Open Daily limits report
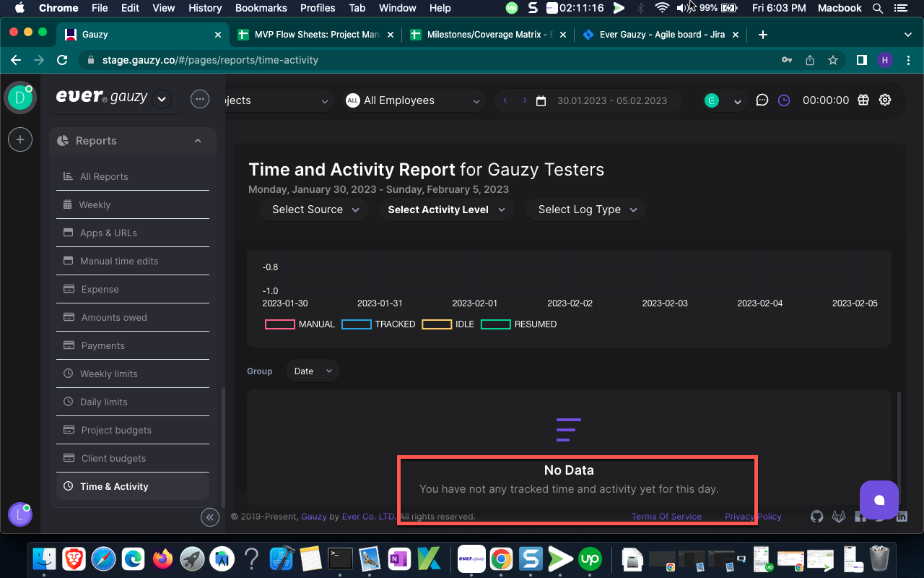The height and width of the screenshot is (578, 924). click(x=133, y=402)
